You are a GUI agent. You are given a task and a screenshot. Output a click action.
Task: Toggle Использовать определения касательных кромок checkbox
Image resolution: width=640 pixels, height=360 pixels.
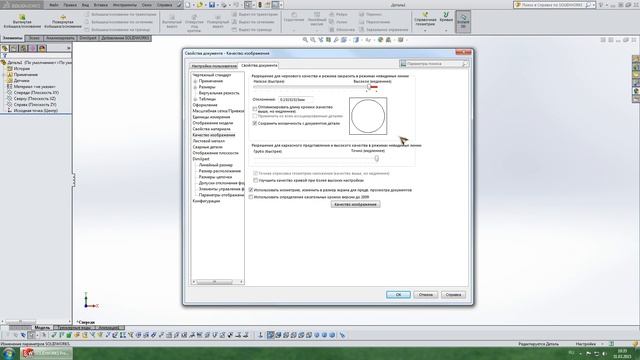pyautogui.click(x=251, y=197)
